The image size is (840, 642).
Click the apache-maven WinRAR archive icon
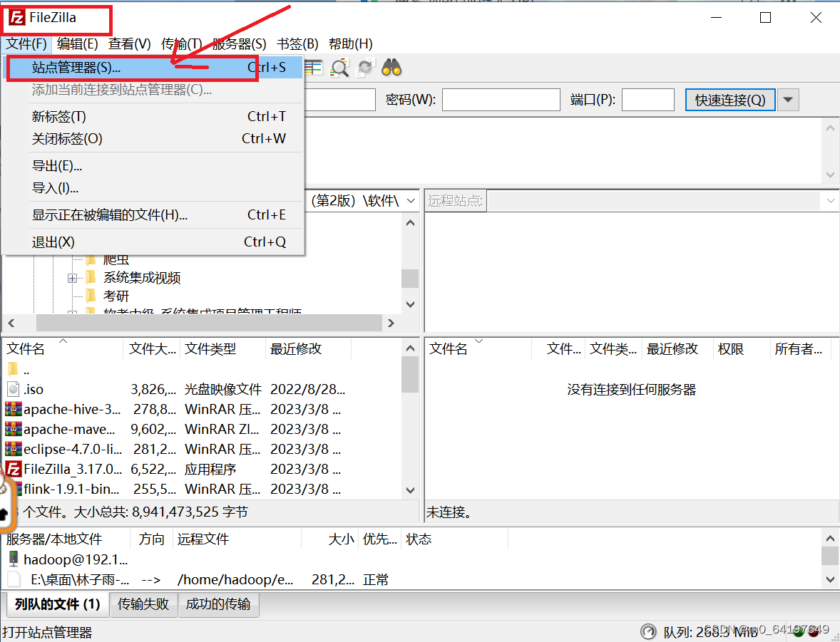click(14, 429)
